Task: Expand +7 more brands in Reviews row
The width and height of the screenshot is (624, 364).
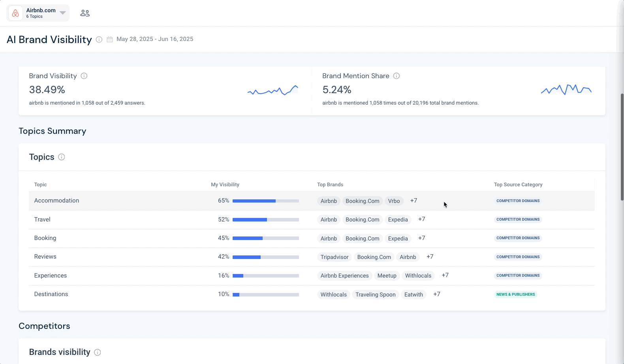Action: [430, 257]
